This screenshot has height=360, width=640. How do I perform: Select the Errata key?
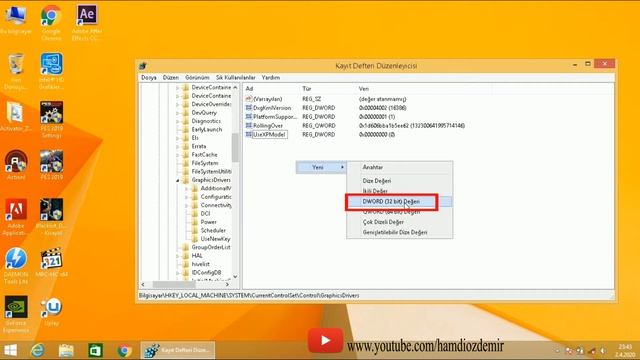pos(199,146)
